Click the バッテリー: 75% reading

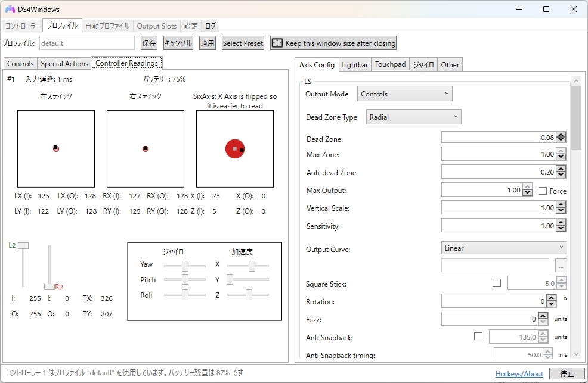[164, 79]
